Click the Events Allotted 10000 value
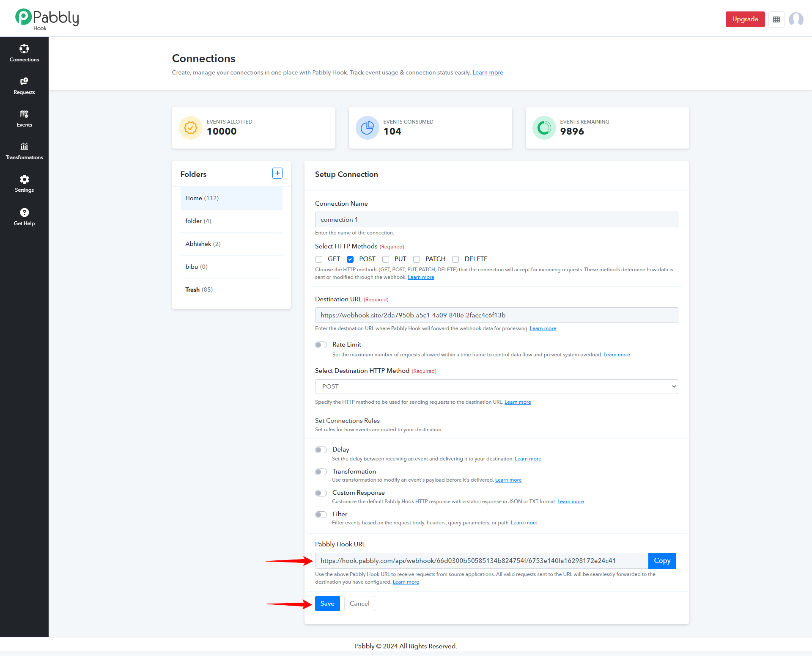This screenshot has height=656, width=812. 222,132
